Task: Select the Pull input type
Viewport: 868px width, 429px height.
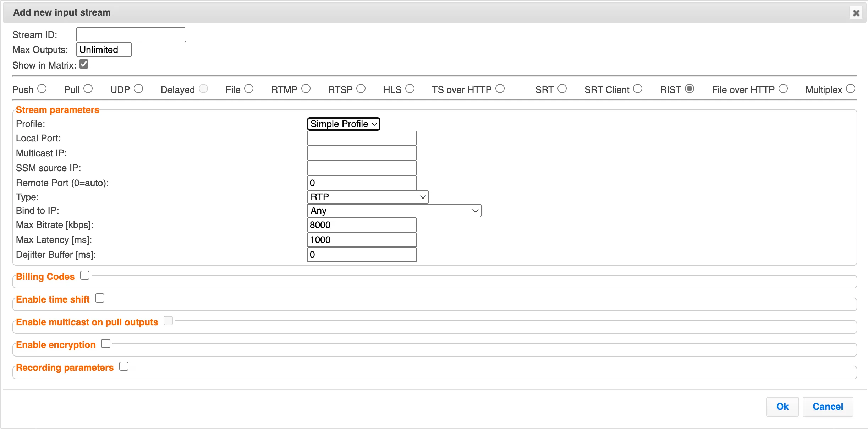Action: [88, 89]
